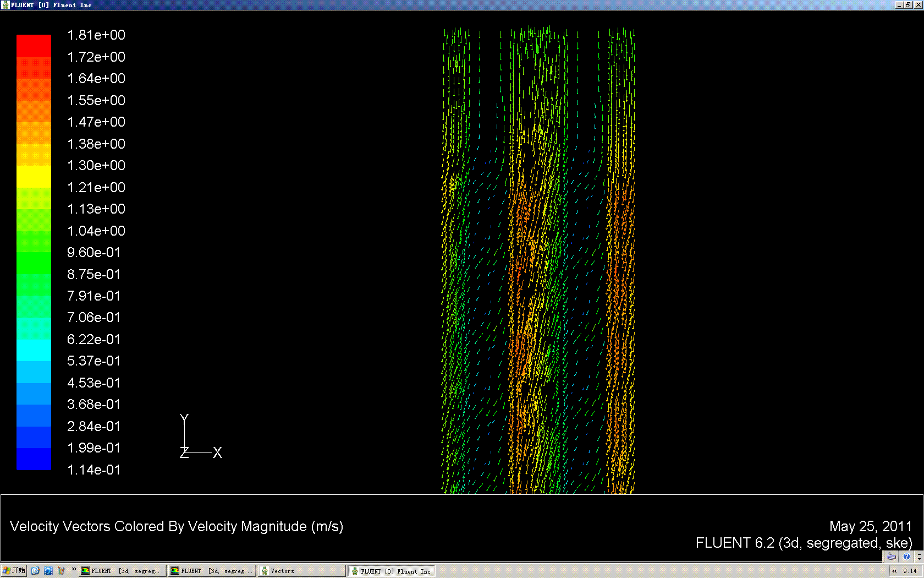Open the language bar options dropdown arrow
924x578 pixels.
click(919, 557)
